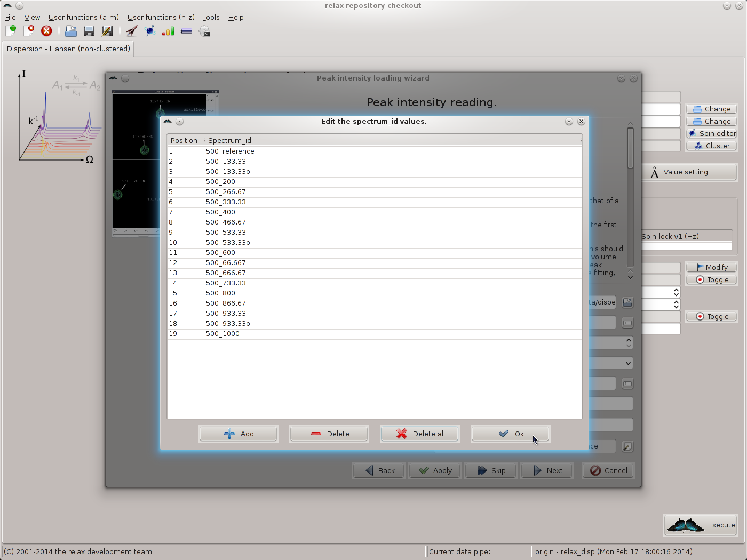747x560 pixels.
Task: Click the Spectrum_id column header
Action: coord(229,140)
